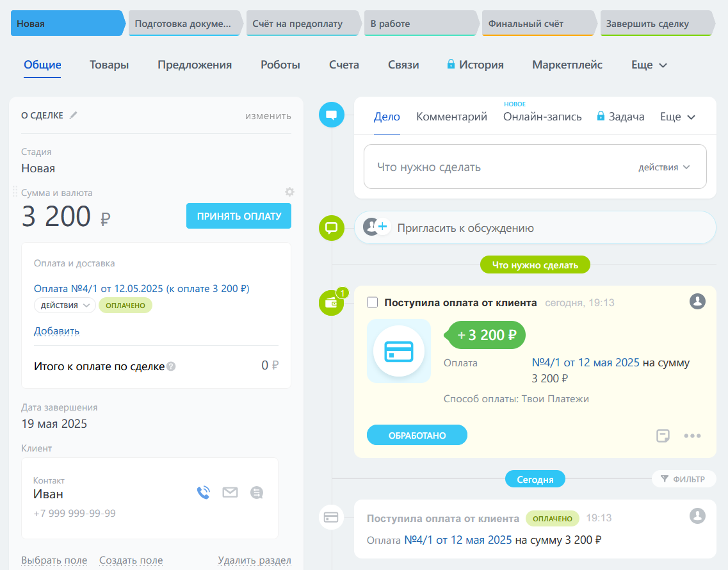This screenshot has height=570, width=728.
Task: Click 'изменить' link in О сделке
Action: point(268,116)
